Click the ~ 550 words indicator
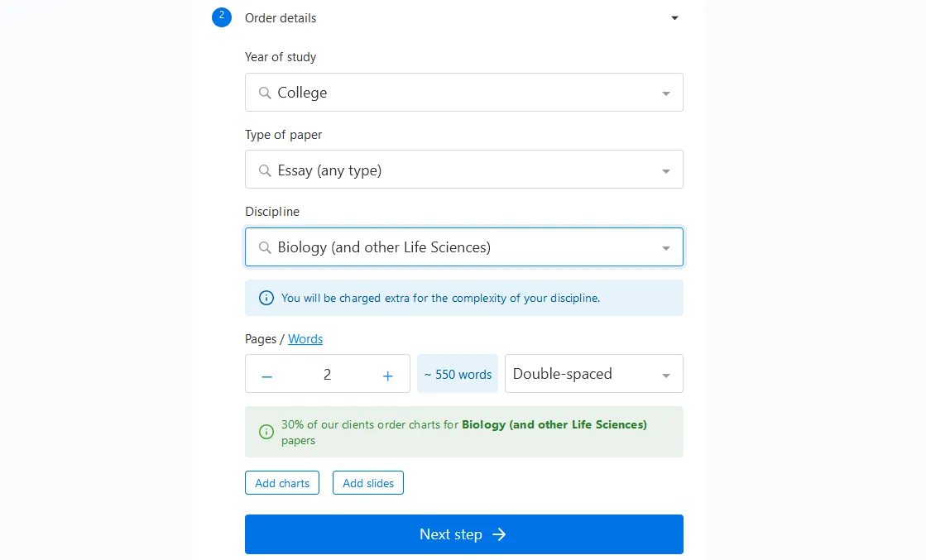This screenshot has width=926, height=560. point(458,374)
